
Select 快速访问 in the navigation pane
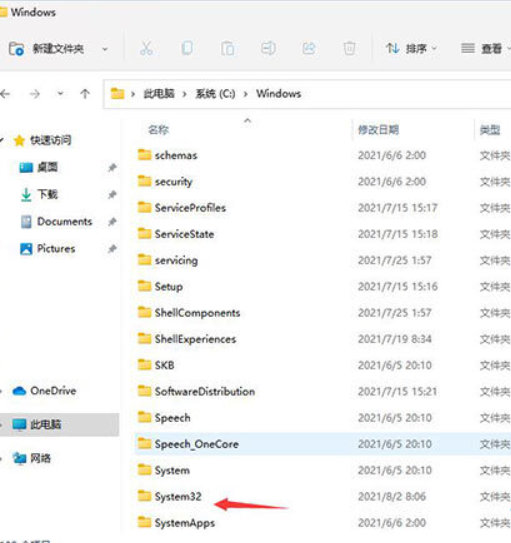coord(51,140)
